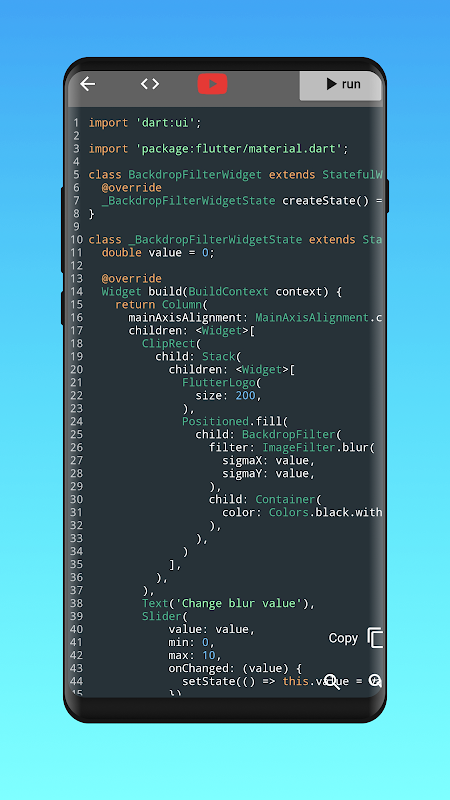Go back using the left arrow
Screen dimensions: 450x800
coord(88,84)
